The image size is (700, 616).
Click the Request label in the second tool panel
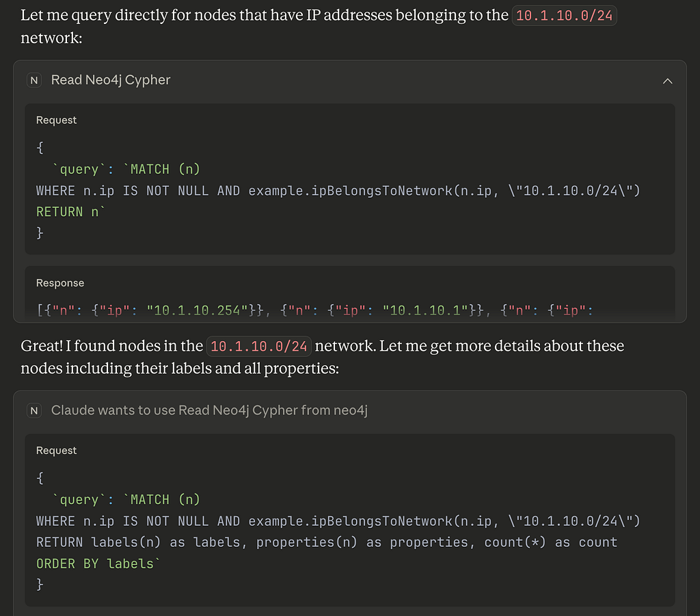[56, 451]
